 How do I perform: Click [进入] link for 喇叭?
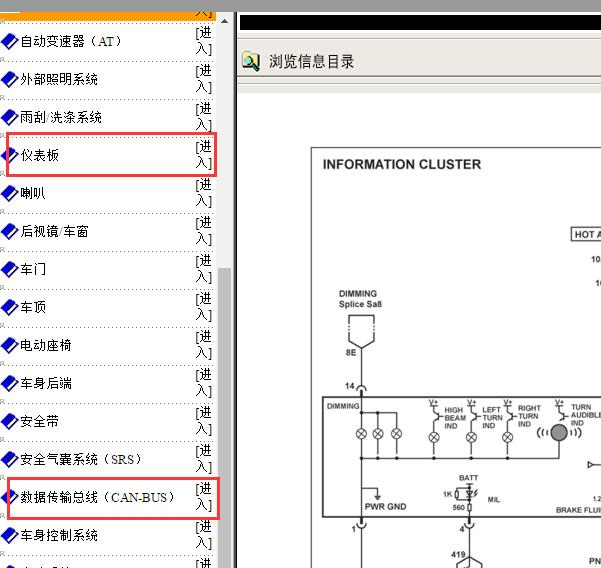204,193
